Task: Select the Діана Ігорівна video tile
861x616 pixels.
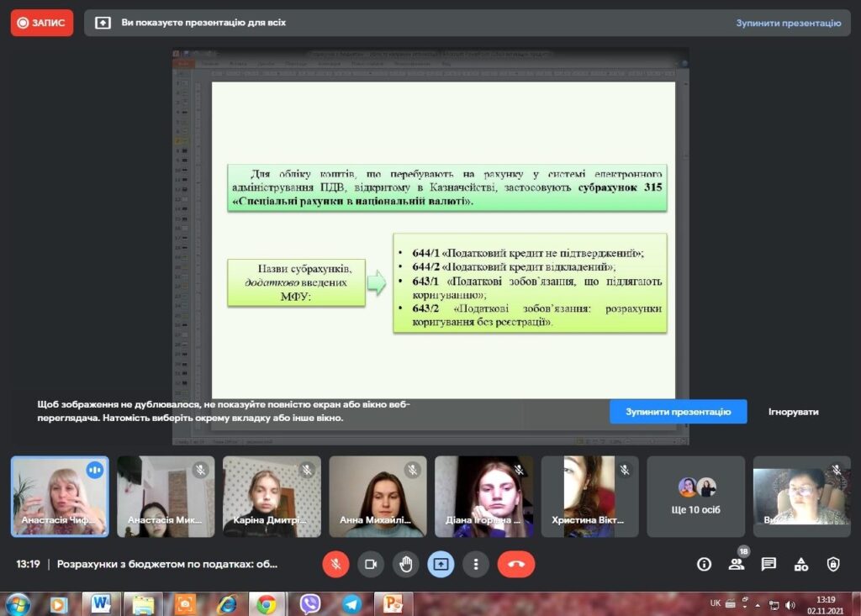Action: [483, 497]
